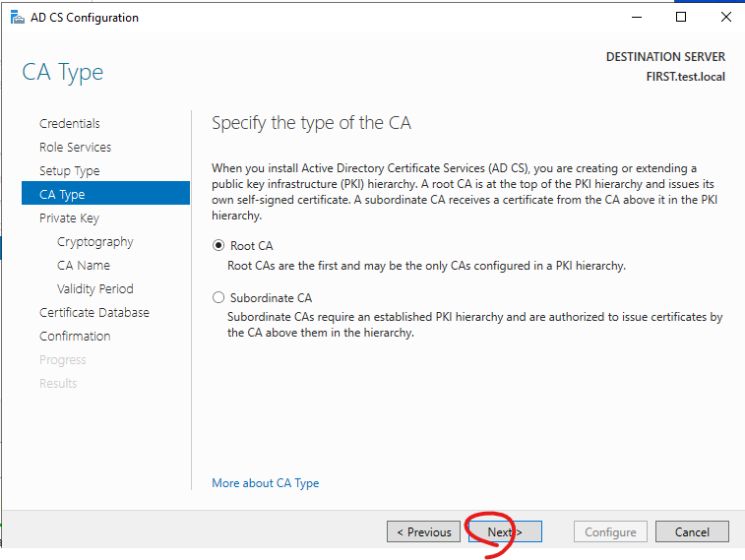Continue with the Next button

pyautogui.click(x=505, y=532)
